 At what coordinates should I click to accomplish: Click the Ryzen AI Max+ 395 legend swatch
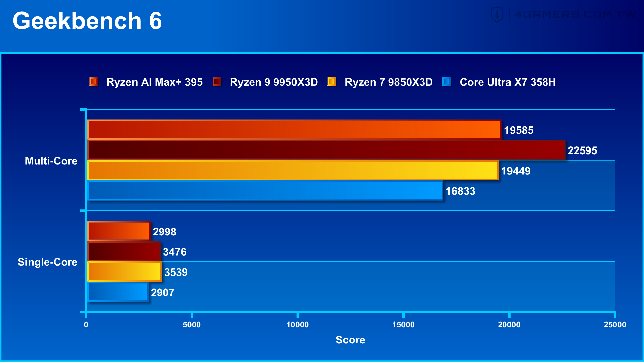[94, 82]
